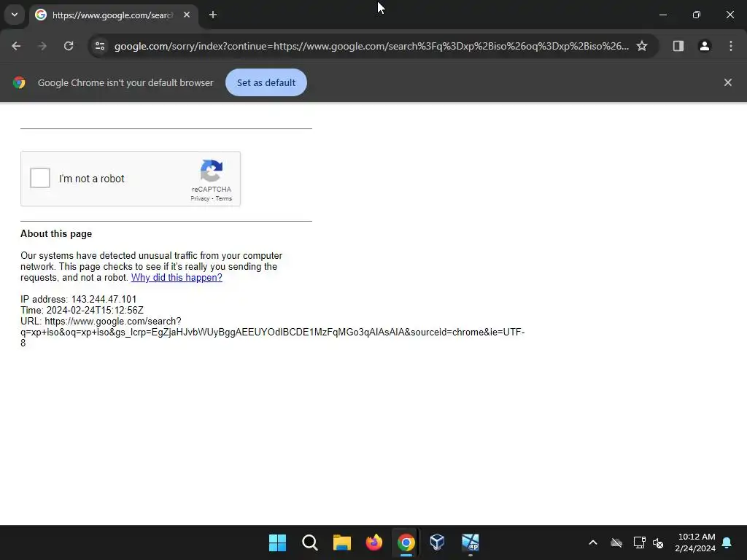Open Windows taskbar search
Viewport: 747px width, 560px height.
(309, 542)
